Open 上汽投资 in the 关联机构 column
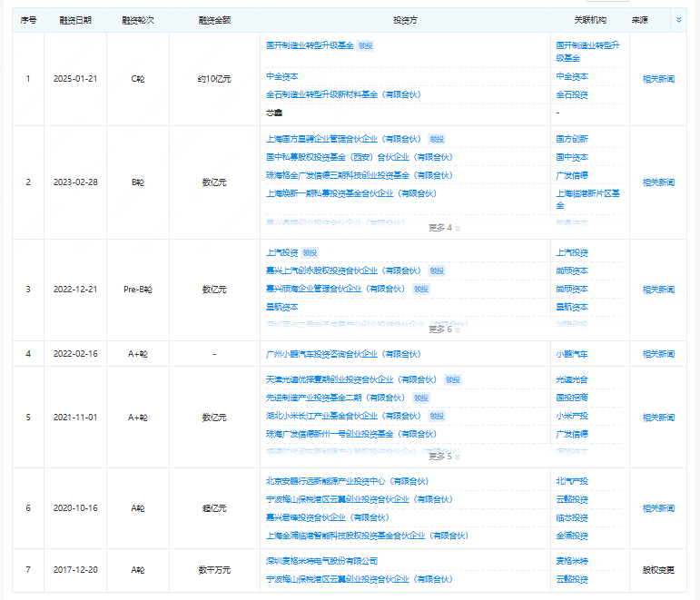This screenshot has height=600, width=700. click(x=572, y=252)
